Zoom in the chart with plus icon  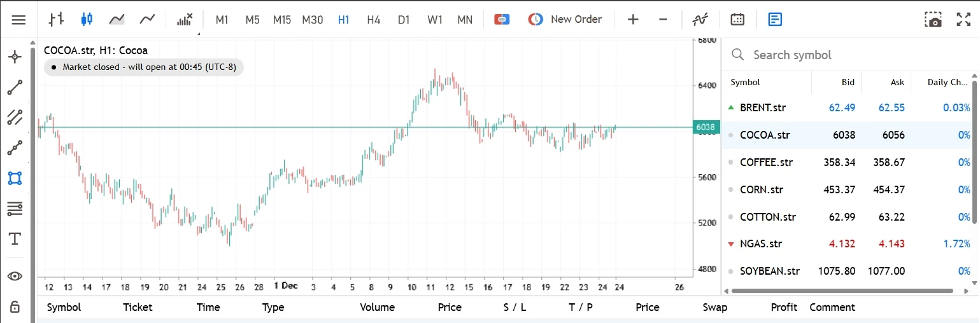pyautogui.click(x=633, y=20)
